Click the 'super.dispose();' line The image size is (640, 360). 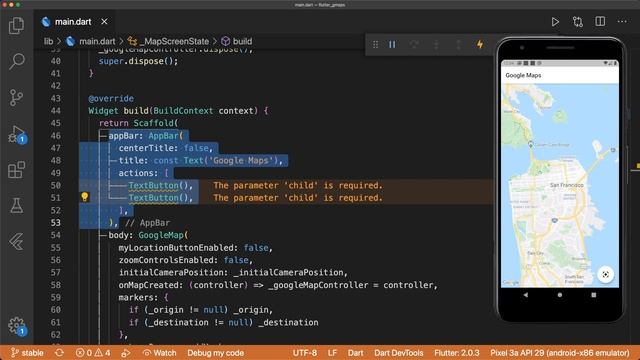tap(138, 61)
